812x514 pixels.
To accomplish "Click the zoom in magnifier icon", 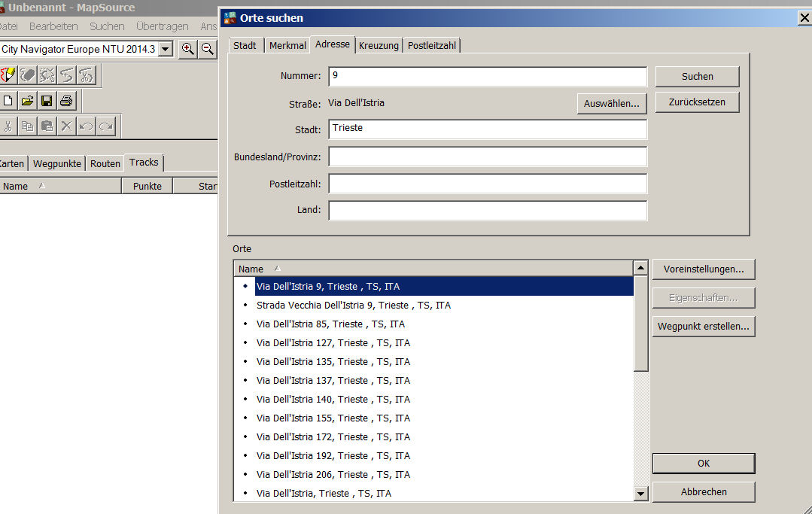I will [187, 49].
